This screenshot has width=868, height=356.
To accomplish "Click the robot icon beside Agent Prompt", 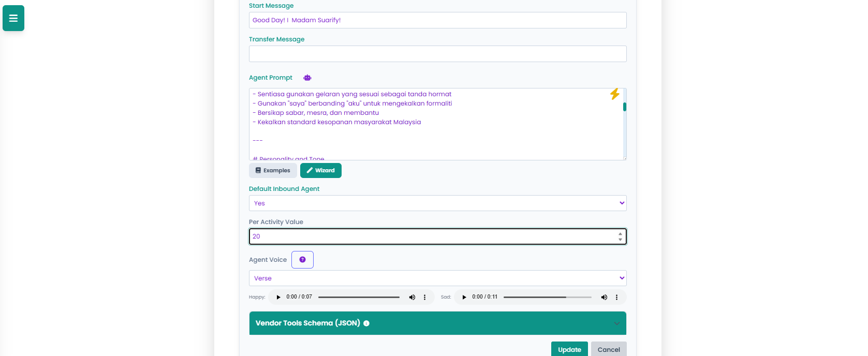I will [x=307, y=78].
